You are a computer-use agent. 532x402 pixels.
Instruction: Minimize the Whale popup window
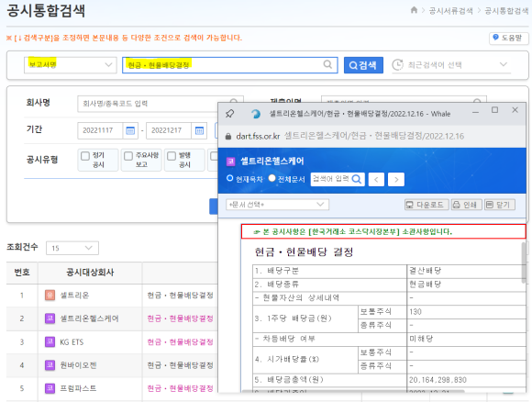click(476, 112)
